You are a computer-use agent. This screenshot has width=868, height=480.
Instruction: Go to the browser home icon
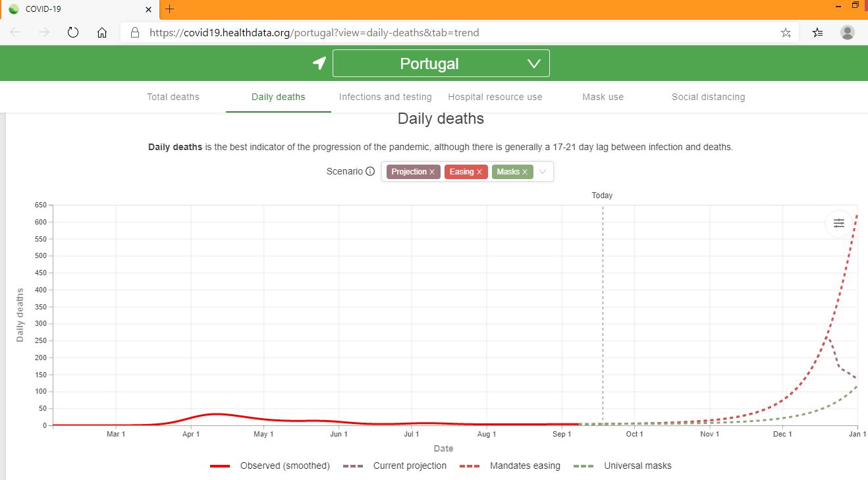[102, 32]
